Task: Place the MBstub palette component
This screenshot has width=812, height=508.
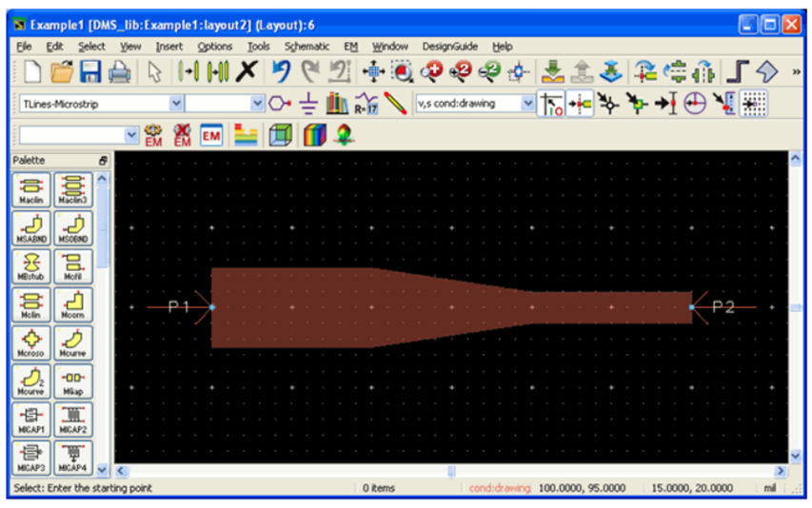Action: pos(31,266)
